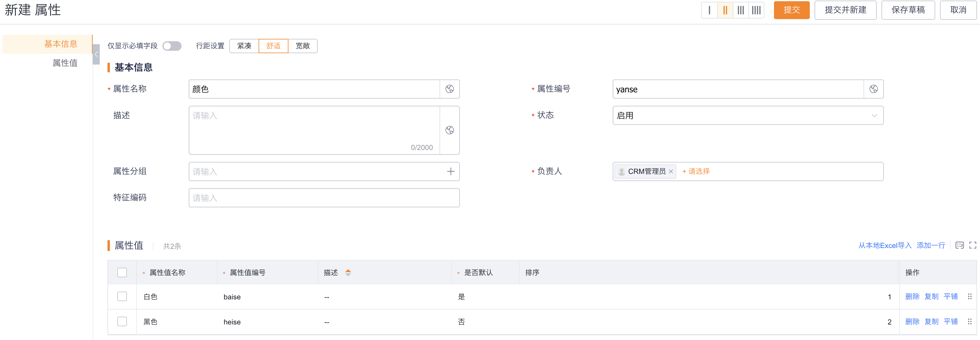This screenshot has width=980, height=340.
Task: Grab drag handle of 黑色 row
Action: 970,322
